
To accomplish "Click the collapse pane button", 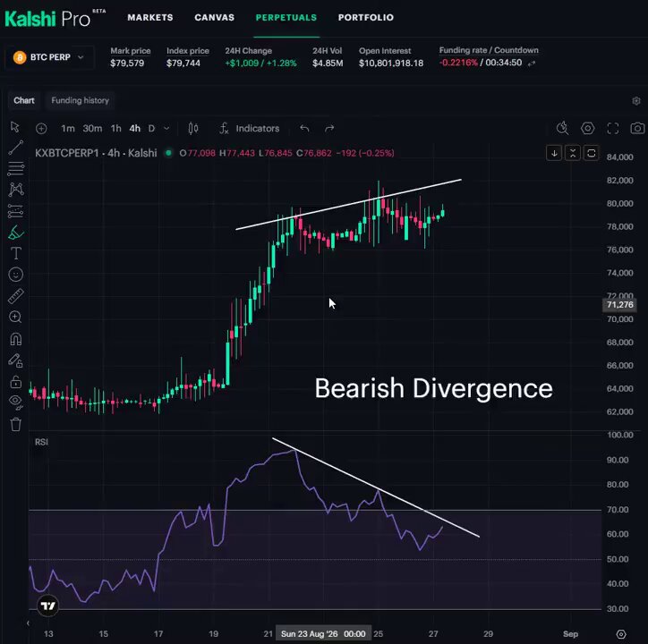I will pos(573,153).
